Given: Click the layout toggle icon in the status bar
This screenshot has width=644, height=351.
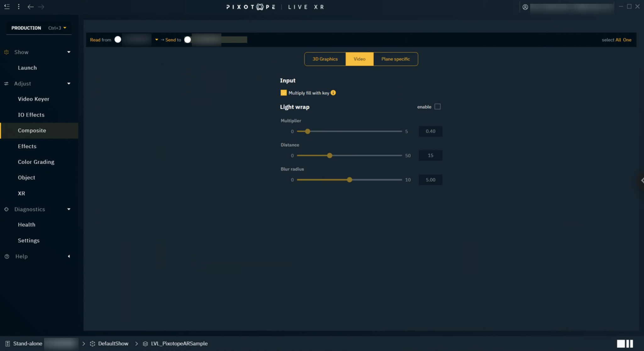Looking at the screenshot, I should (x=625, y=344).
